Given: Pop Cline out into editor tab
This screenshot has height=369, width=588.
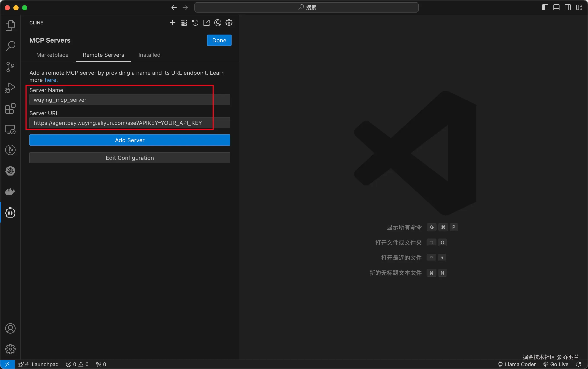Looking at the screenshot, I should [207, 23].
